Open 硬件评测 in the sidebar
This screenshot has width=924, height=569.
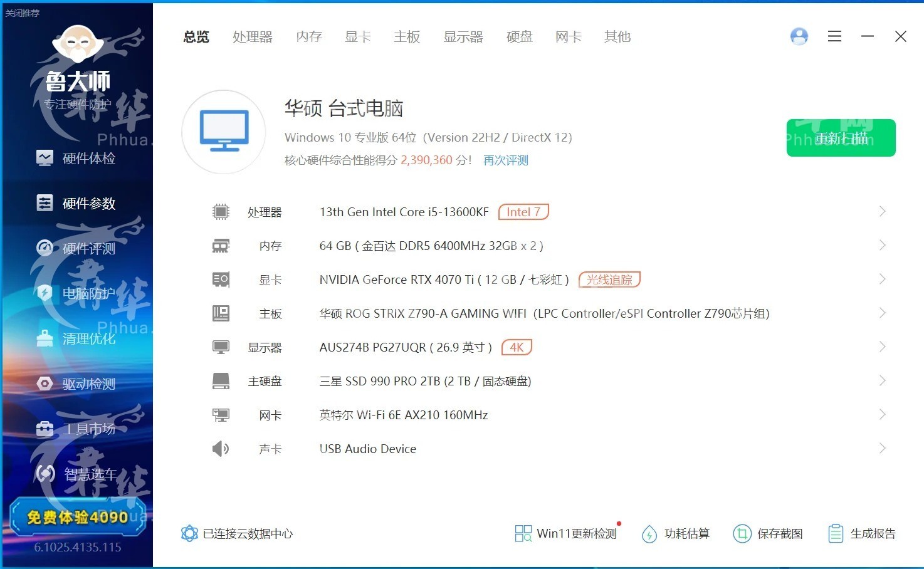click(x=76, y=249)
